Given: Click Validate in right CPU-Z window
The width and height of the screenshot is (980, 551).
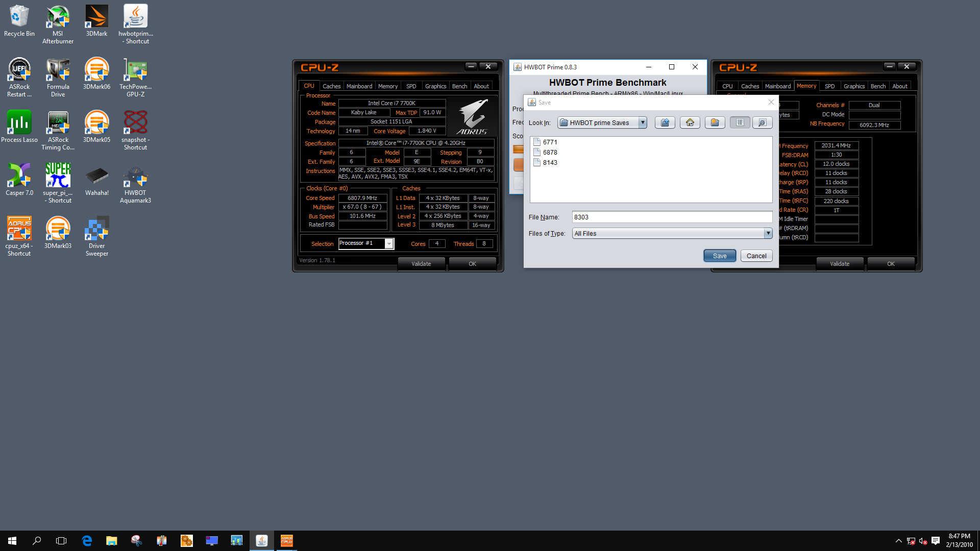Looking at the screenshot, I should tap(840, 264).
